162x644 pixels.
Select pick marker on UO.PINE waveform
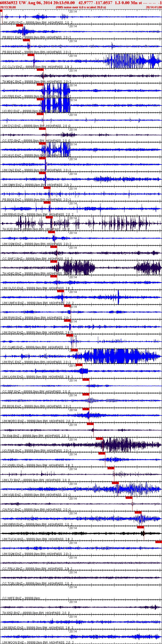[99, 439]
